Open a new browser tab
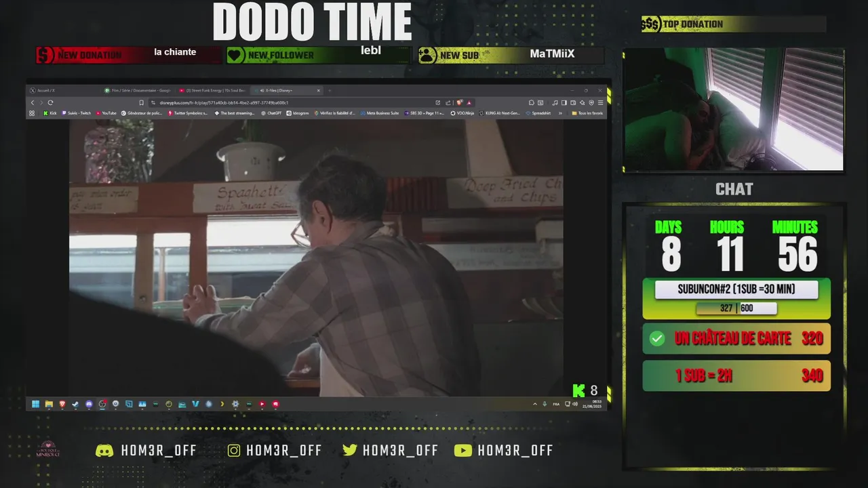 click(330, 90)
